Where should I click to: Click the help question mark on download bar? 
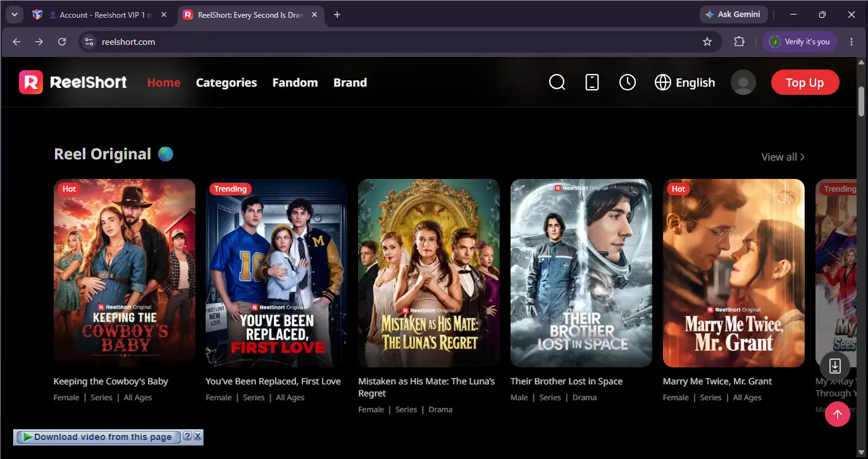pos(187,436)
